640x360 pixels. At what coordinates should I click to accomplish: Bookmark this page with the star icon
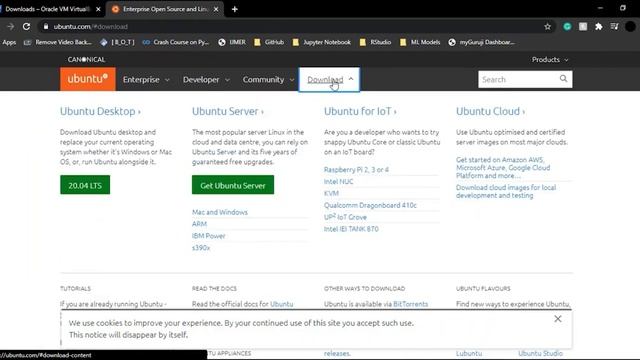click(547, 27)
